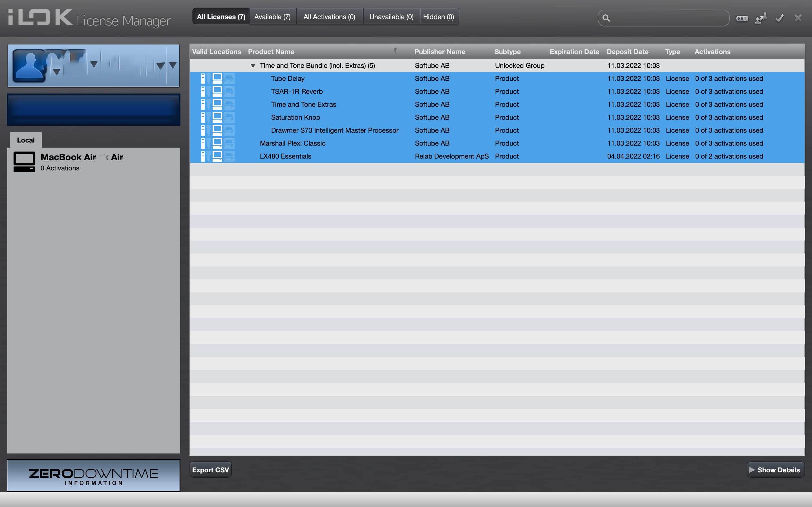Image resolution: width=812 pixels, height=507 pixels.
Task: Click the transfer licenses between users icon
Action: coord(761,18)
